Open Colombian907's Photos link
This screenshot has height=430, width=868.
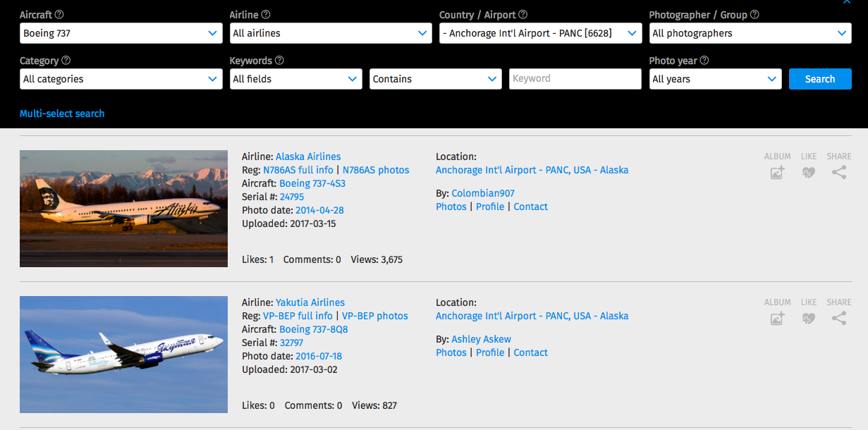451,207
